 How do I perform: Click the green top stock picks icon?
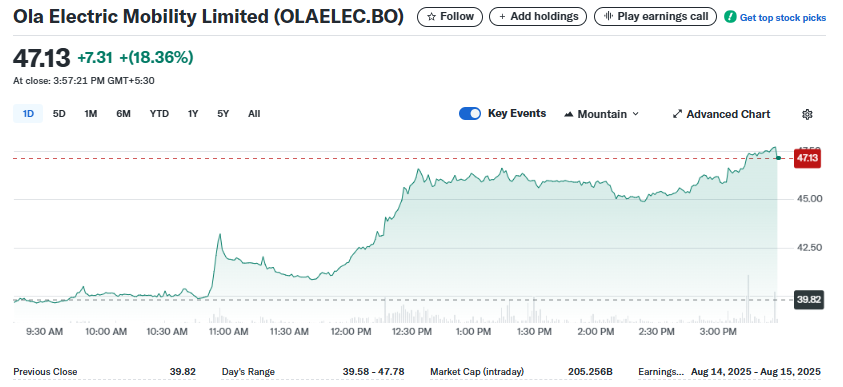coord(730,17)
